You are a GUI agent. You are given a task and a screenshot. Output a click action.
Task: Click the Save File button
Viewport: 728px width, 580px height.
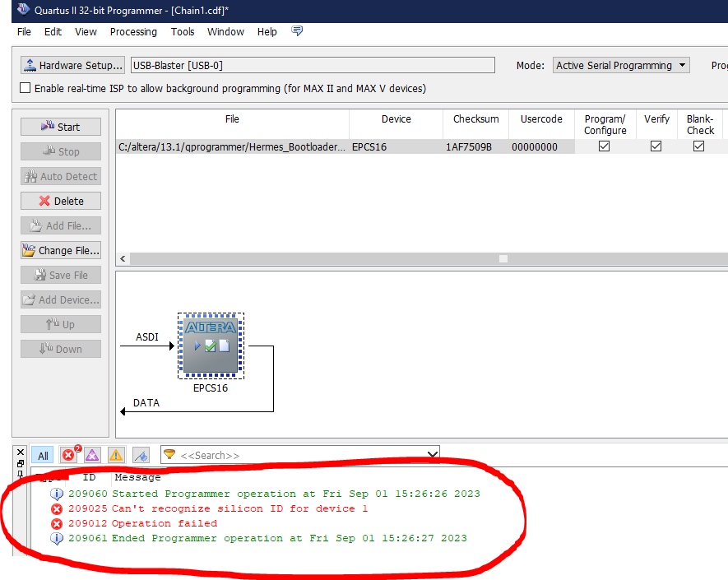(x=61, y=275)
